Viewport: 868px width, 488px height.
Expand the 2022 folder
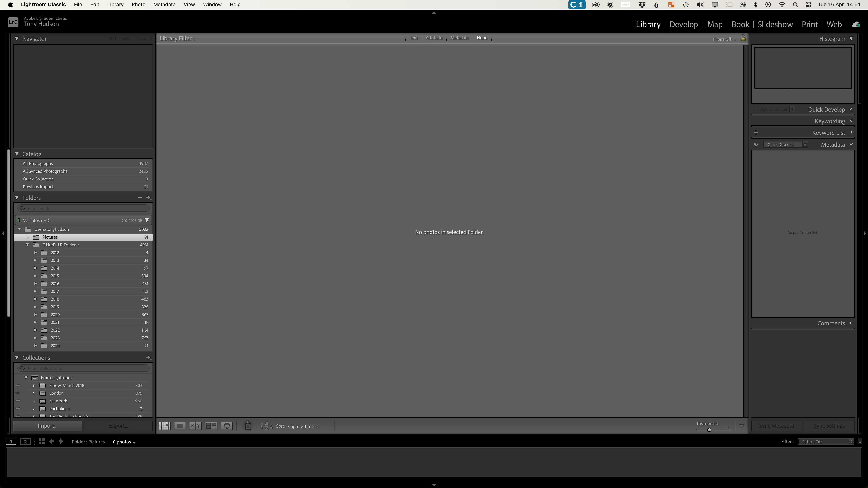coord(35,330)
